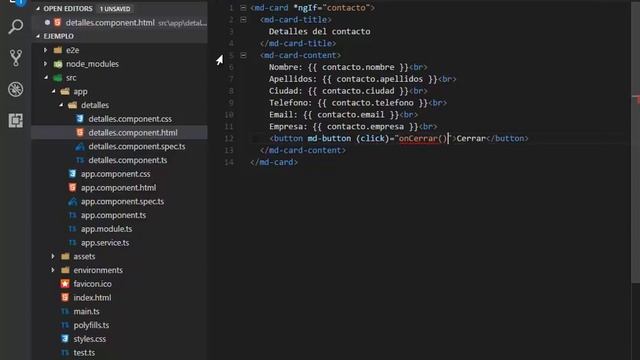640x360 pixels.
Task: Click the test icon of app.component.spec.ts
Action: coord(72,202)
